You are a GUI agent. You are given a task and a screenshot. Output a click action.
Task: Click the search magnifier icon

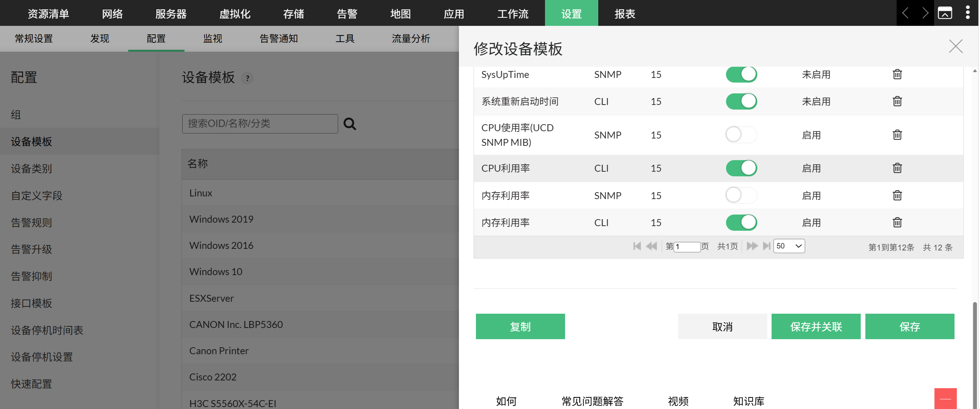click(350, 124)
